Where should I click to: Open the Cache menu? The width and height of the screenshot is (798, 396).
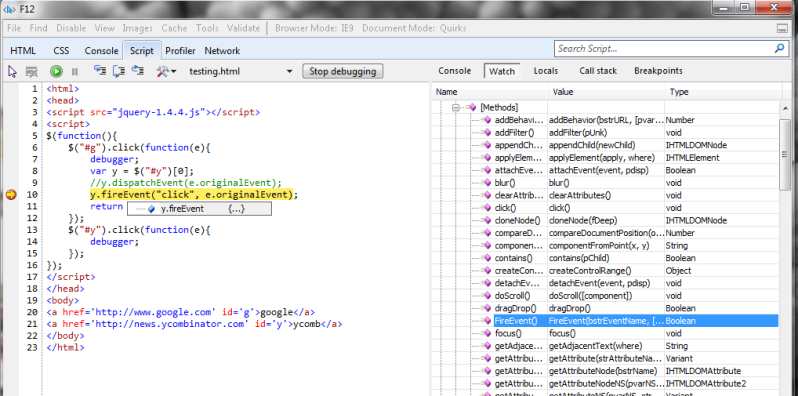174,29
